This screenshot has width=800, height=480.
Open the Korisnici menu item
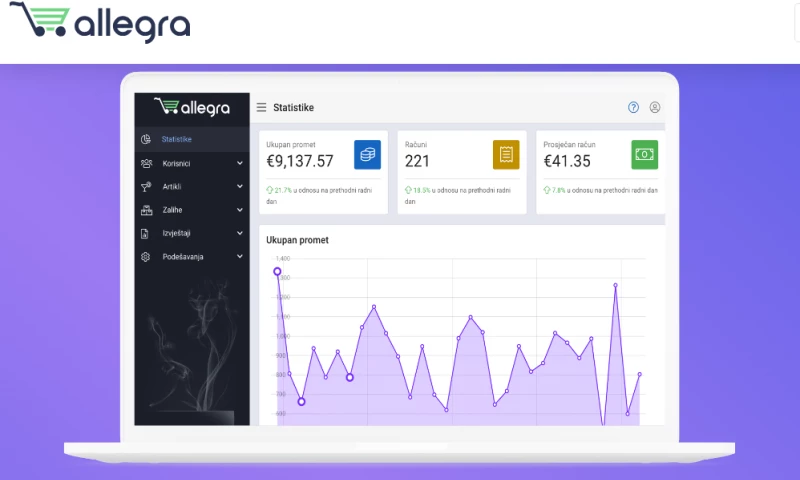(x=192, y=163)
